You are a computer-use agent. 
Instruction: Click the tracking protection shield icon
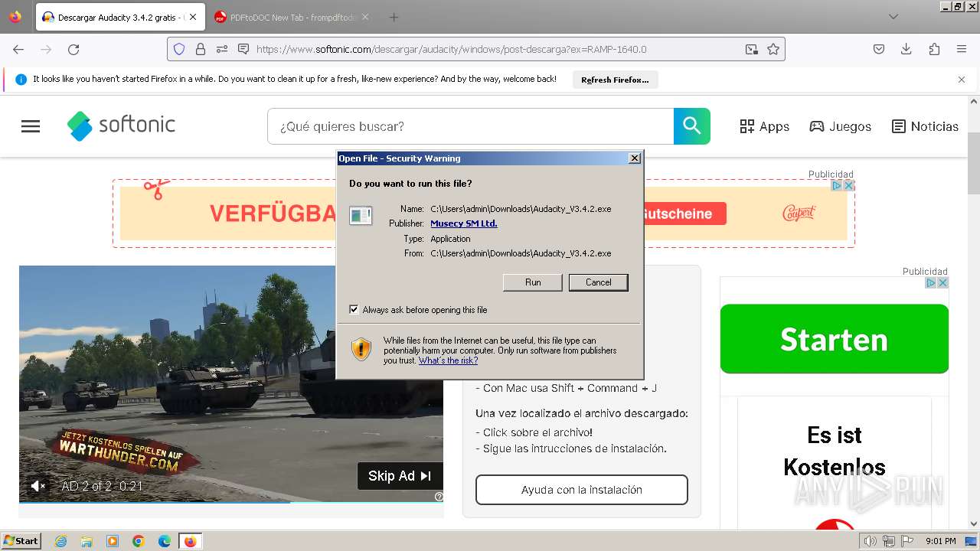179,49
